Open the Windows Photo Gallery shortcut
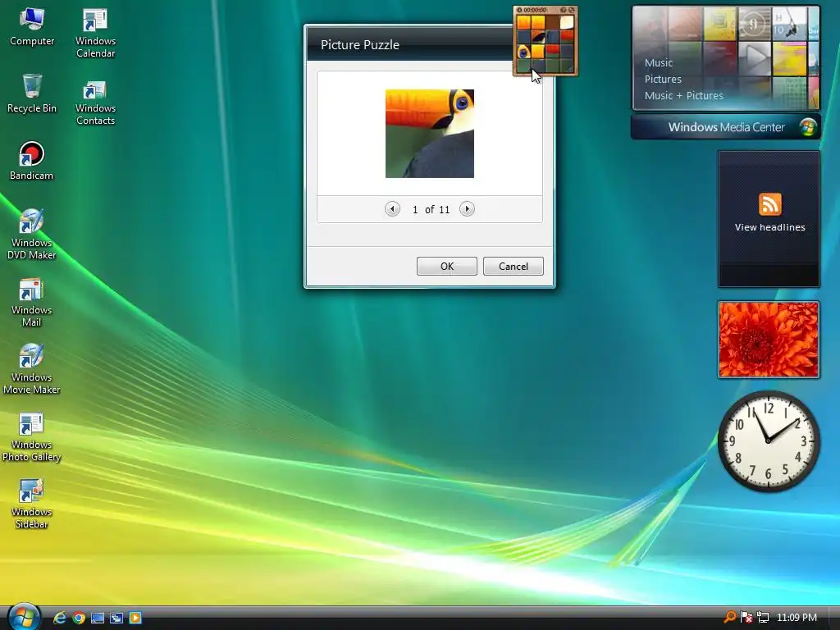 (x=32, y=436)
